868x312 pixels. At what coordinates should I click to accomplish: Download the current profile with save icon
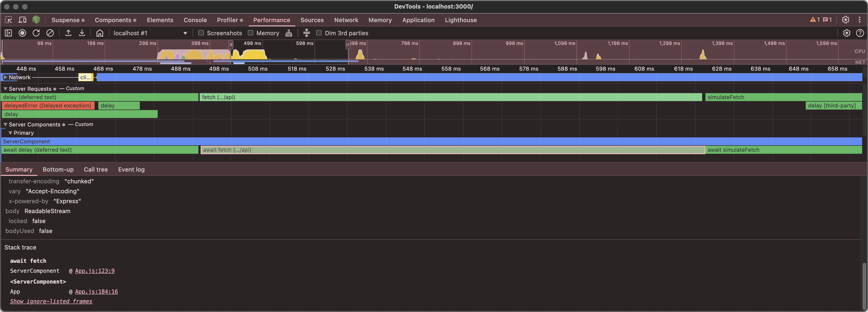pyautogui.click(x=82, y=33)
